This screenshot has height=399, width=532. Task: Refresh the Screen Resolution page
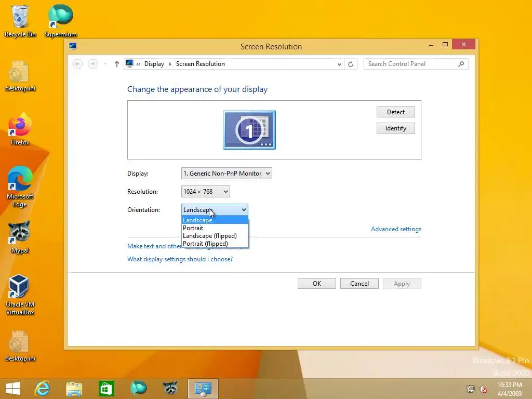(351, 64)
